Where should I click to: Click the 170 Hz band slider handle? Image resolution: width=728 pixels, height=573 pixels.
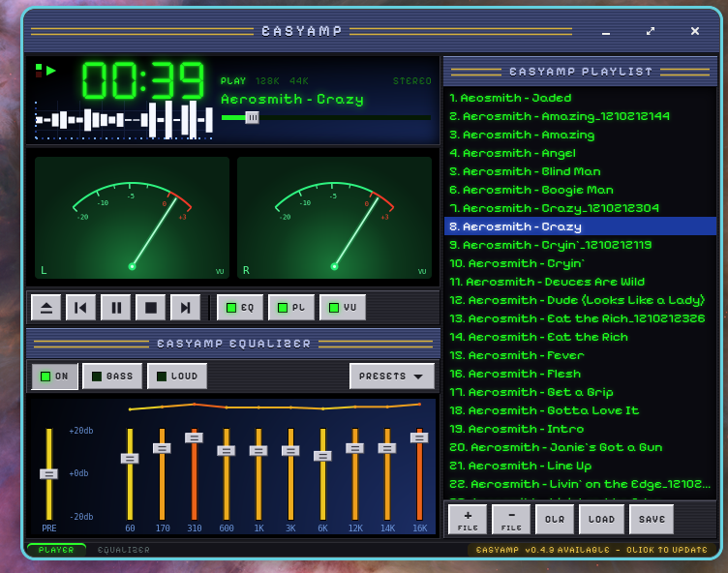click(x=162, y=448)
